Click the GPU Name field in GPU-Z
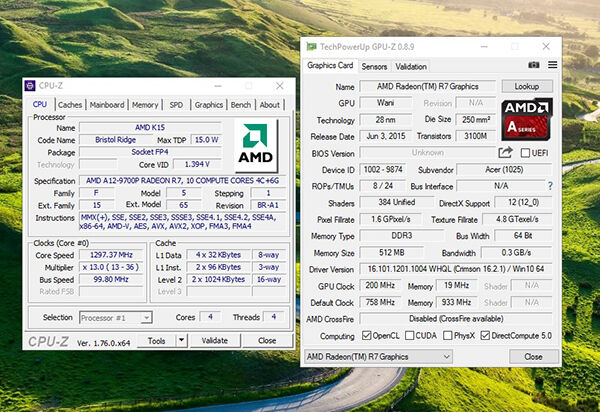600x412 pixels. (x=428, y=86)
